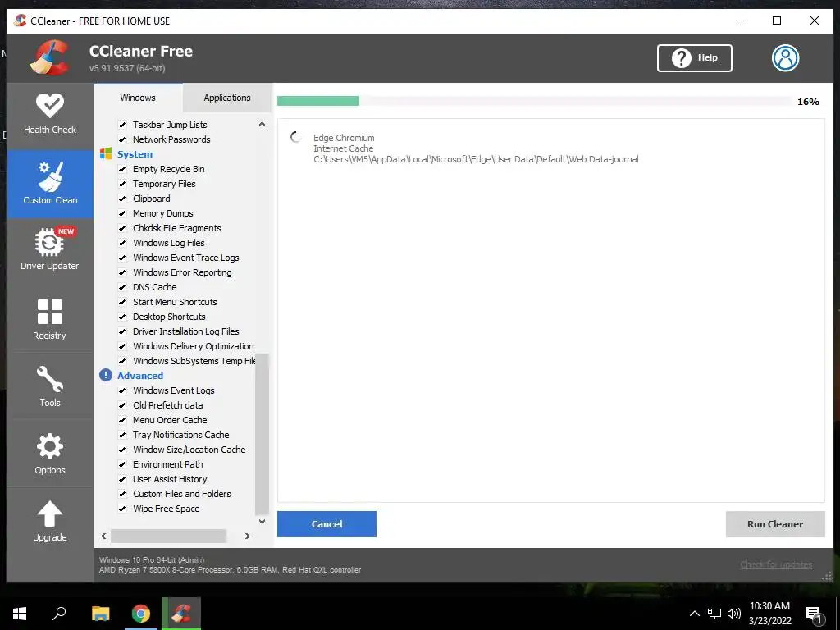
Task: Select Custom Clean in sidebar
Action: [50, 184]
